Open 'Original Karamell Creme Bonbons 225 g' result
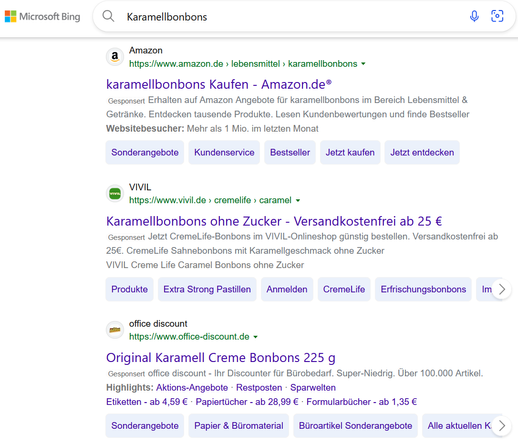 pos(221,358)
